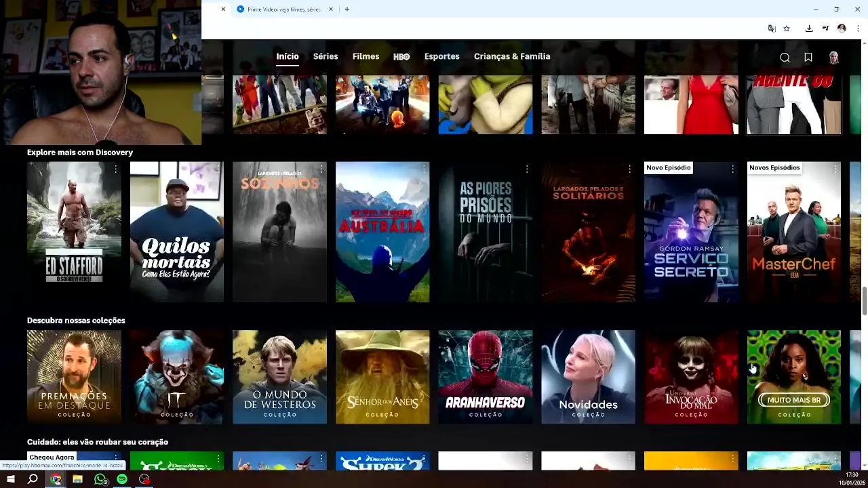Open the Chrome user profile picture
Screen dimensions: 868x488
tap(842, 28)
